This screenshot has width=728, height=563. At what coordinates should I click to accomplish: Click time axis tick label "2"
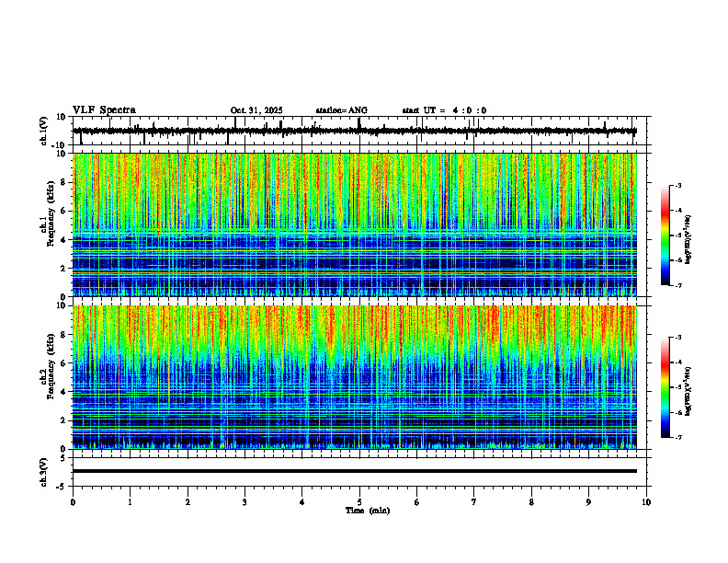pos(188,502)
